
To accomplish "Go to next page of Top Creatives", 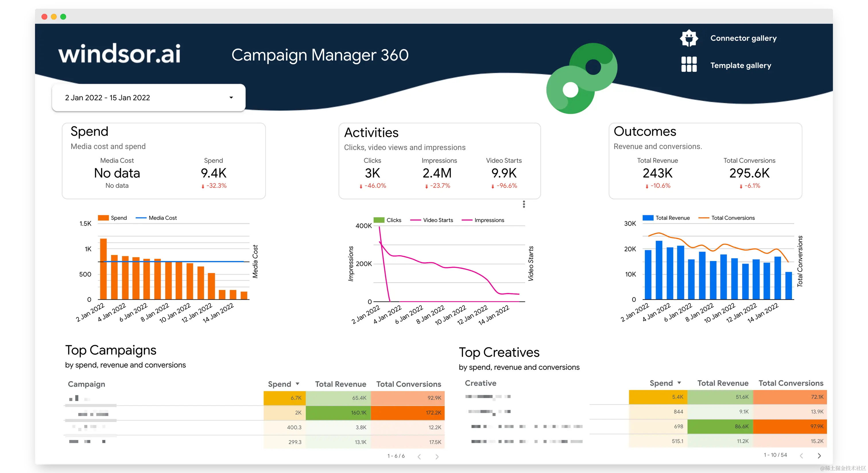I will click(819, 456).
